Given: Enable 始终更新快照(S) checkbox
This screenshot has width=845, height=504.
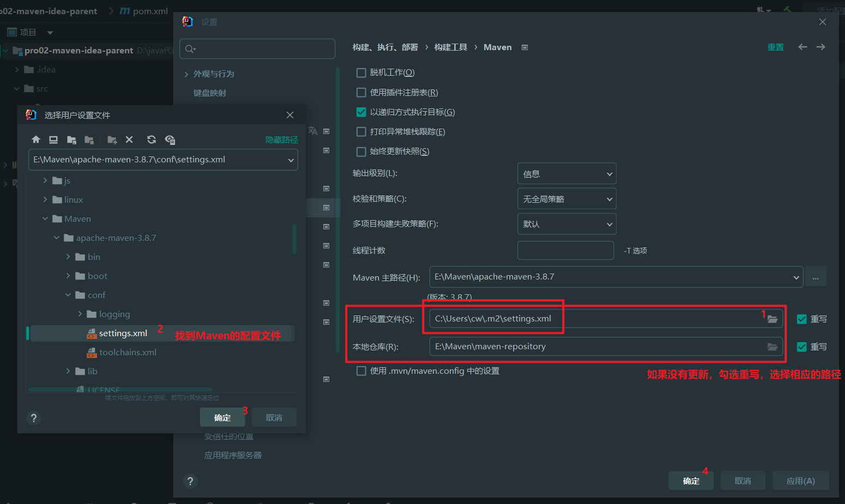Looking at the screenshot, I should 361,151.
